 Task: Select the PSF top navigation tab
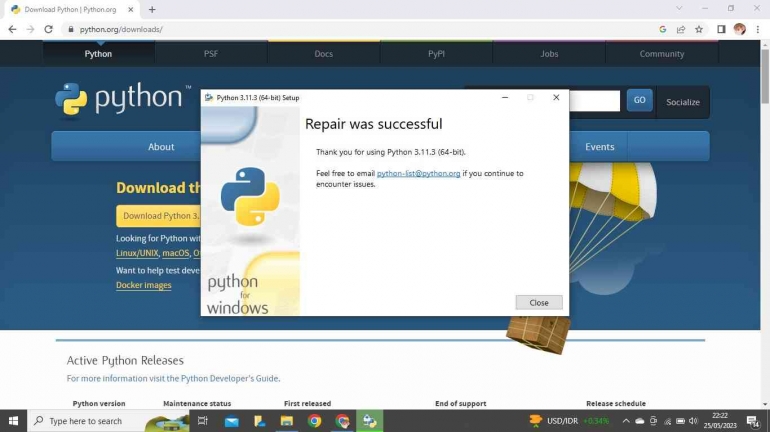(211, 54)
